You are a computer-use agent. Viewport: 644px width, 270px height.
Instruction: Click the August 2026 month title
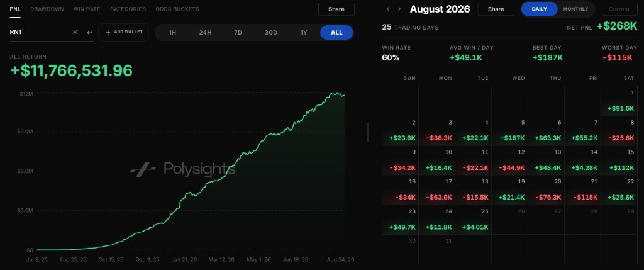coord(440,9)
